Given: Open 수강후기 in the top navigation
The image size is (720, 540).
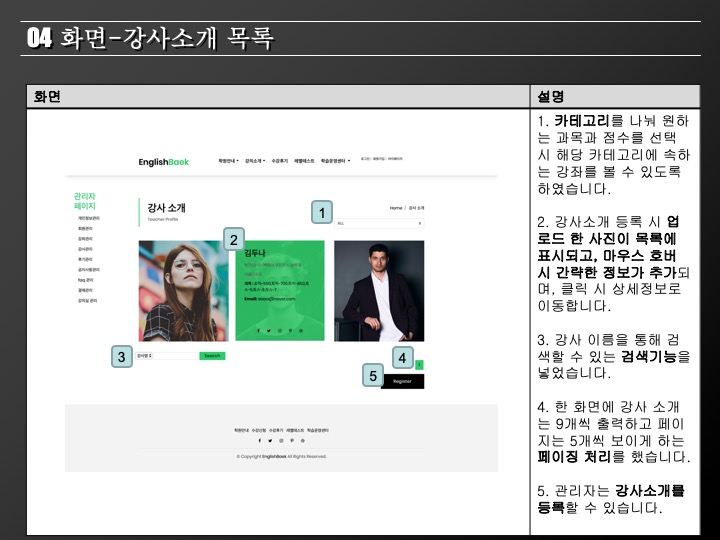Looking at the screenshot, I should tap(280, 161).
